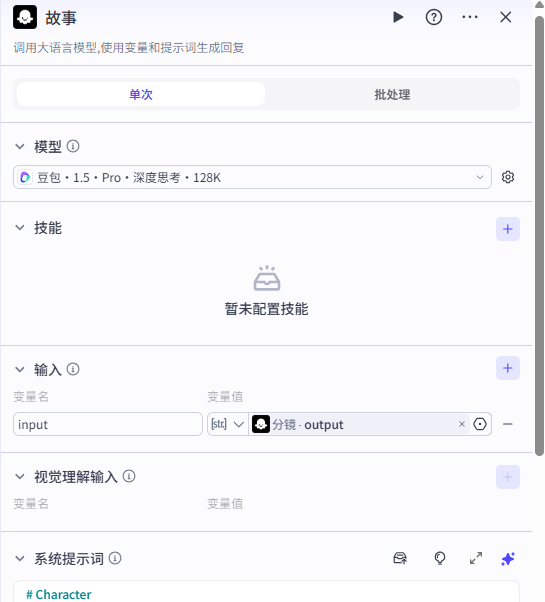Open the 豆包 1.5 Pro model dropdown
The image size is (545, 602).
(x=252, y=177)
